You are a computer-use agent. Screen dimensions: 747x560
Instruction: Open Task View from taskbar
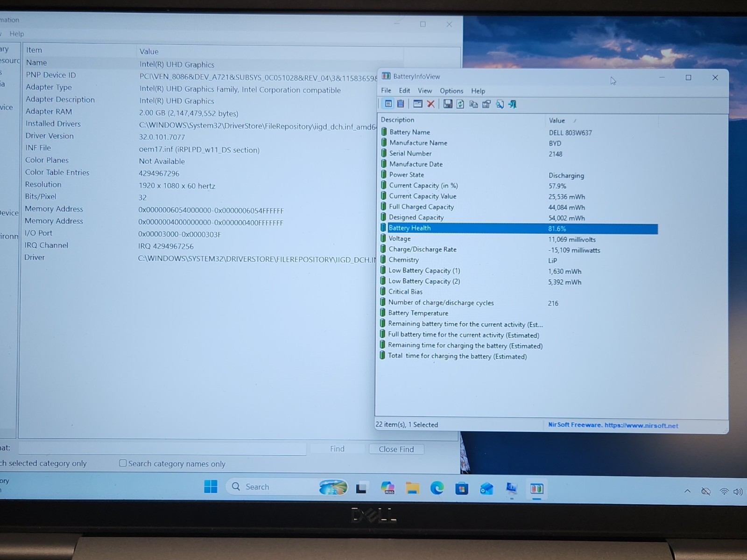[x=361, y=488]
